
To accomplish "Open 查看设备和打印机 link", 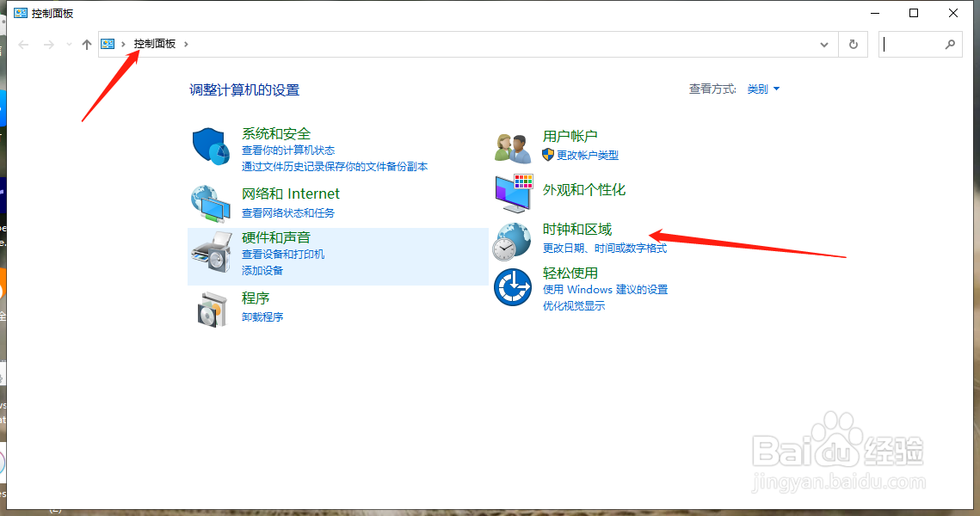I will (x=283, y=255).
